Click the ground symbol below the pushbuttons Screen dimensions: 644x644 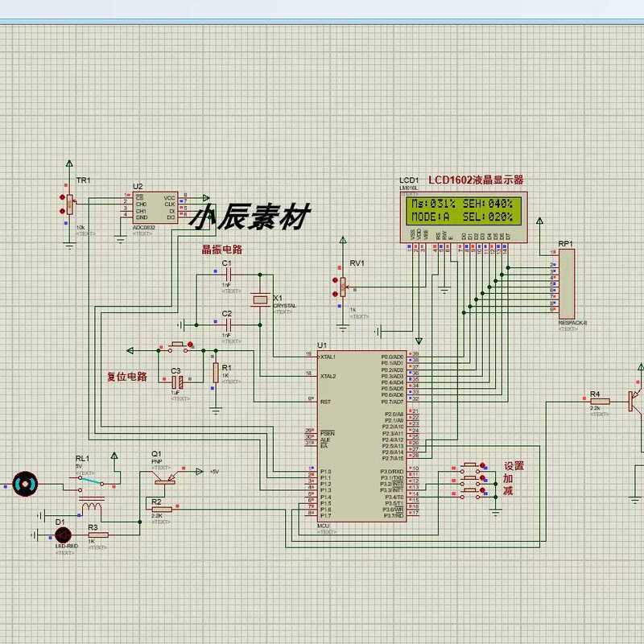496,513
